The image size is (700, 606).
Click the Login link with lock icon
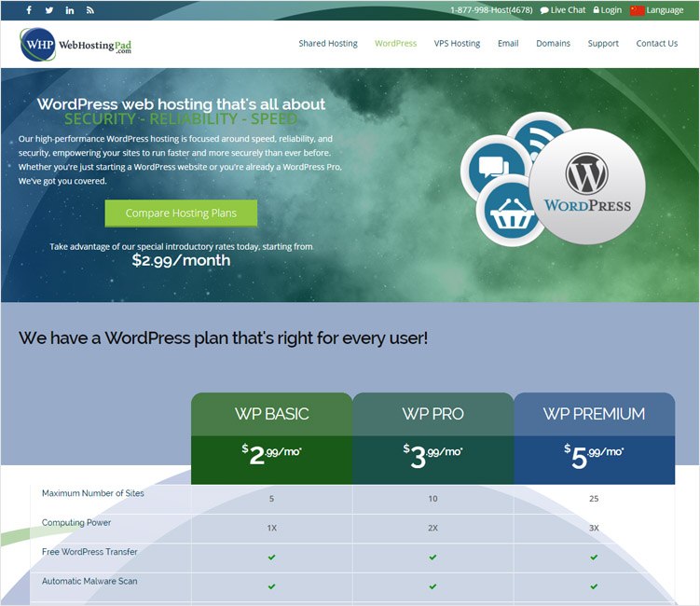tap(607, 10)
